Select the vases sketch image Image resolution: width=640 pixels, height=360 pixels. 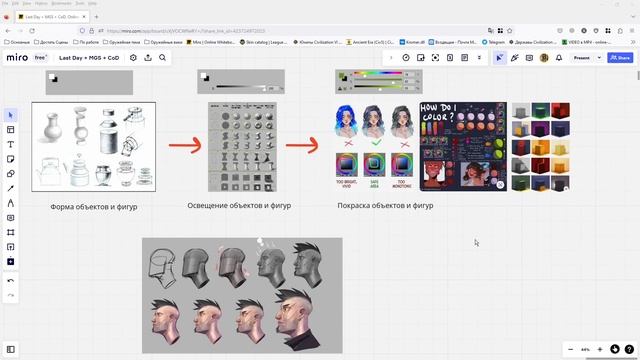tap(93, 147)
